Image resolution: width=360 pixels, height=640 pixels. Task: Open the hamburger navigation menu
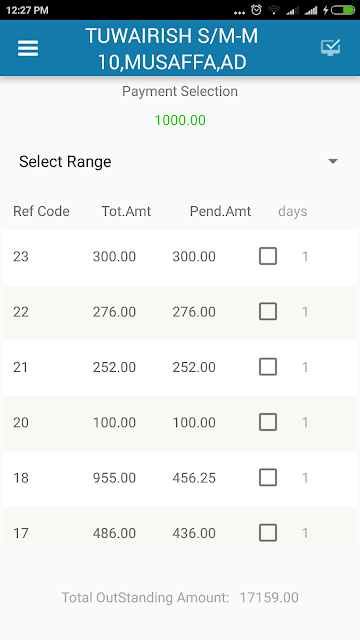[x=28, y=49]
